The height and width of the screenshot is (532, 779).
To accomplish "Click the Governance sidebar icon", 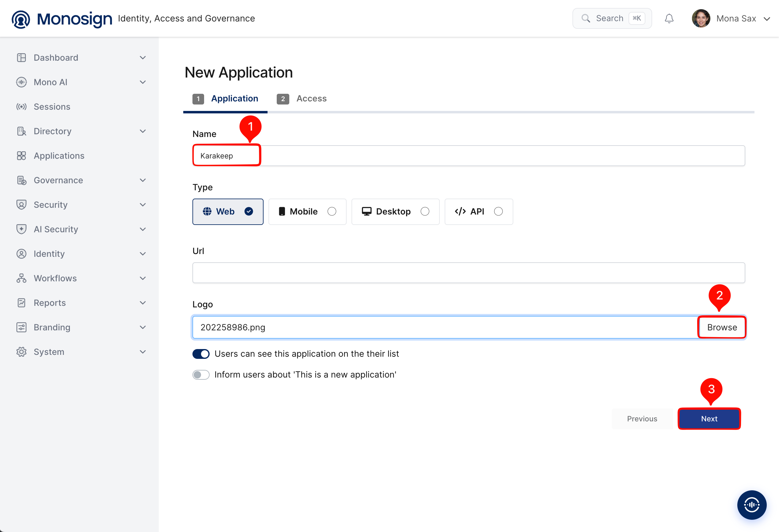I will click(21, 180).
